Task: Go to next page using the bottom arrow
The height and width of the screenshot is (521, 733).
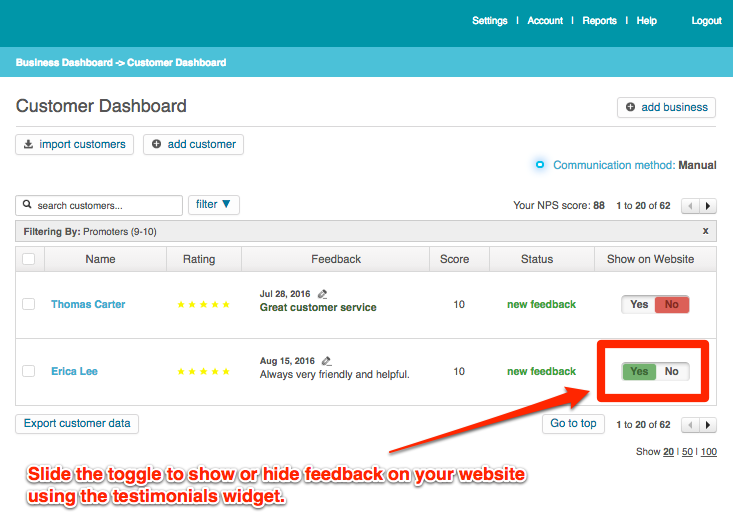Action: click(x=708, y=425)
